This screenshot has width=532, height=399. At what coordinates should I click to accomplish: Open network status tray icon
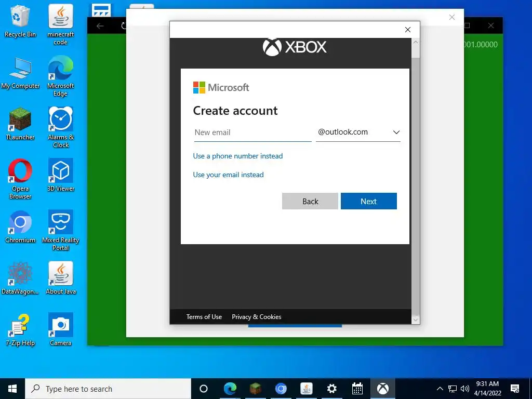[x=453, y=389]
